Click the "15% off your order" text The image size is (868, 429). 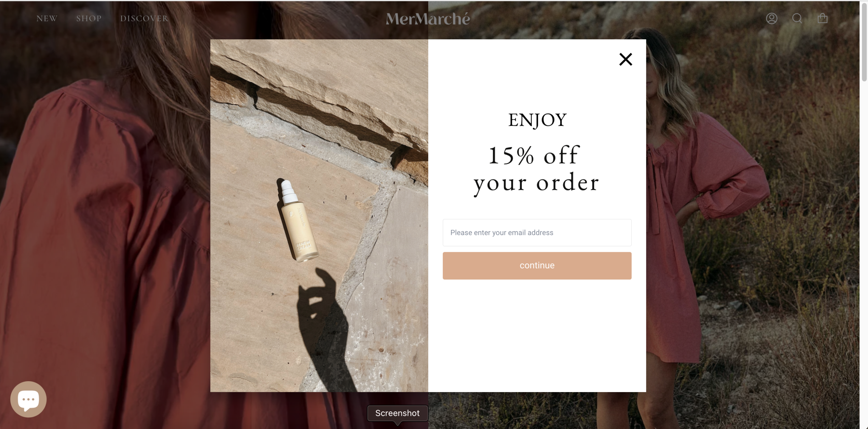coord(536,169)
